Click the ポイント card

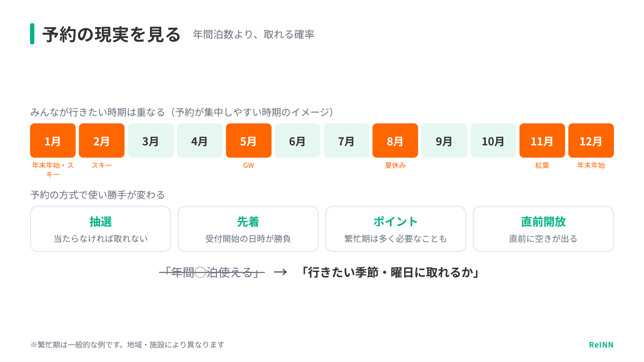point(396,229)
